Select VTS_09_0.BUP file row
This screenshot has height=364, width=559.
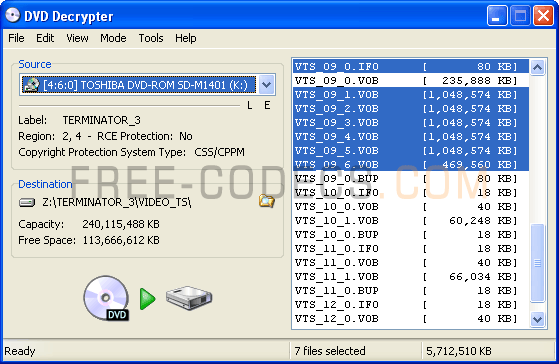(411, 179)
